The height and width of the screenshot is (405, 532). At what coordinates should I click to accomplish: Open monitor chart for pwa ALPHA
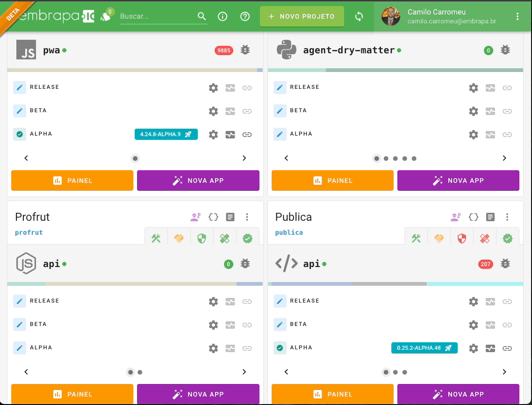coord(230,135)
